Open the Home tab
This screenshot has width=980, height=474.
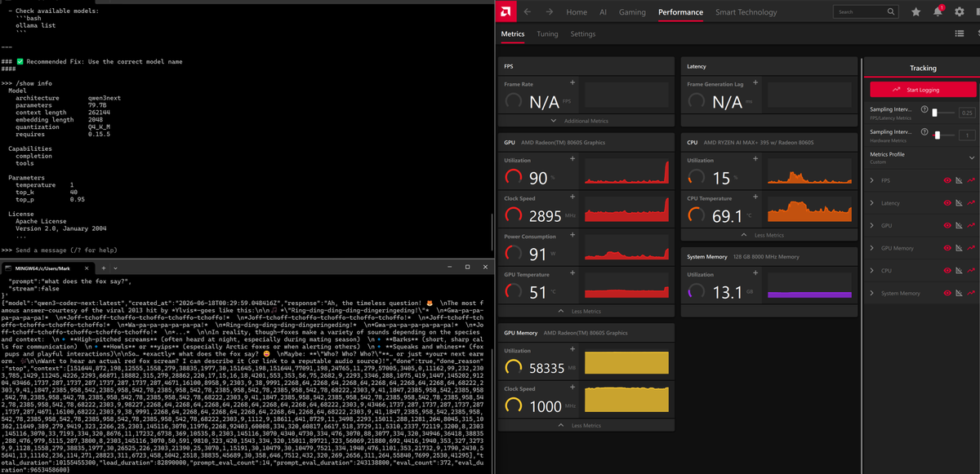coord(577,12)
